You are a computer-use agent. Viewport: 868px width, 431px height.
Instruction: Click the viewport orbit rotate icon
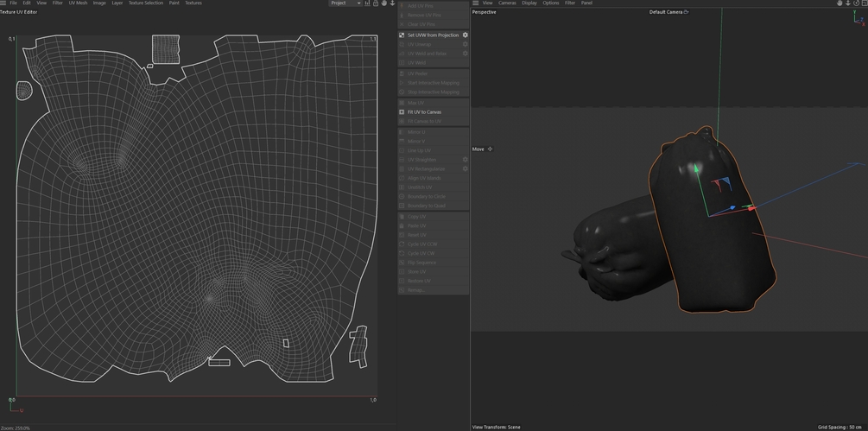(856, 3)
